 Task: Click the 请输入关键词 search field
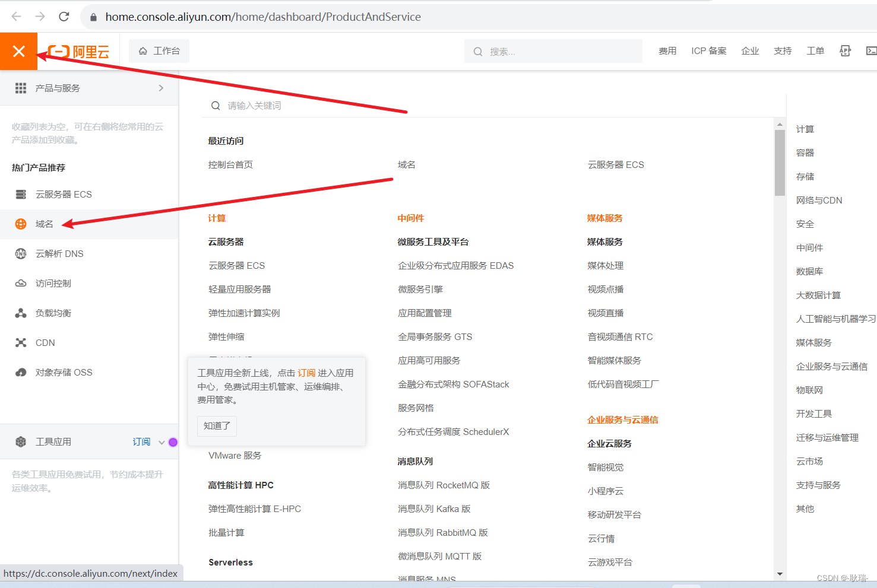(x=261, y=105)
